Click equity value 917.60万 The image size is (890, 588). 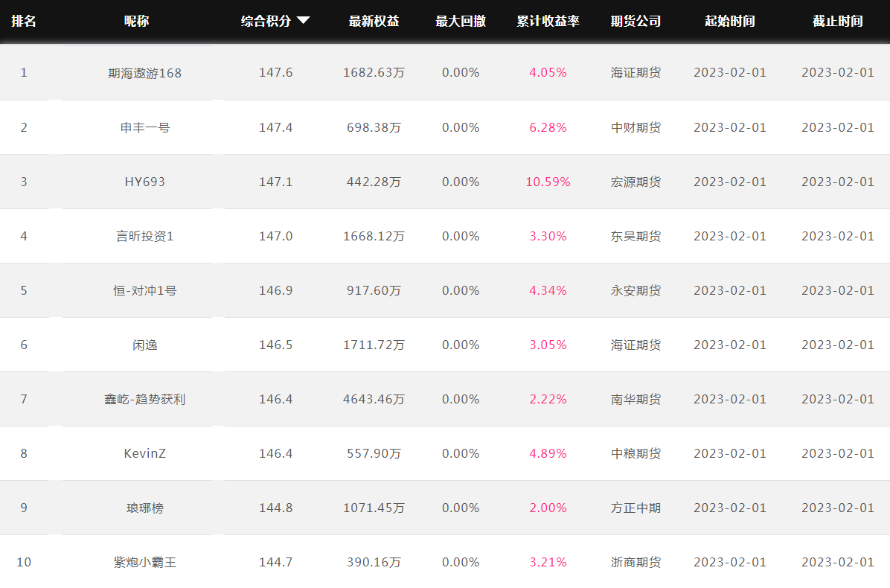[374, 290]
